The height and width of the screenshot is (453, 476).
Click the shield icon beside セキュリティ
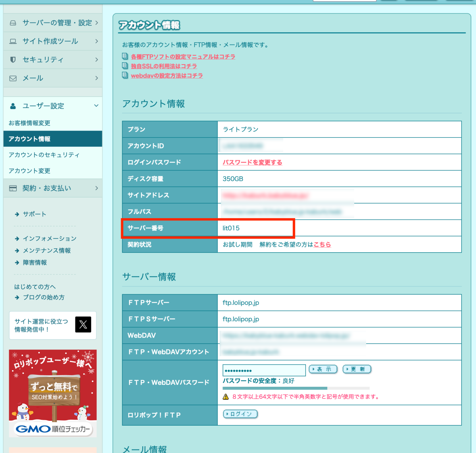13,60
